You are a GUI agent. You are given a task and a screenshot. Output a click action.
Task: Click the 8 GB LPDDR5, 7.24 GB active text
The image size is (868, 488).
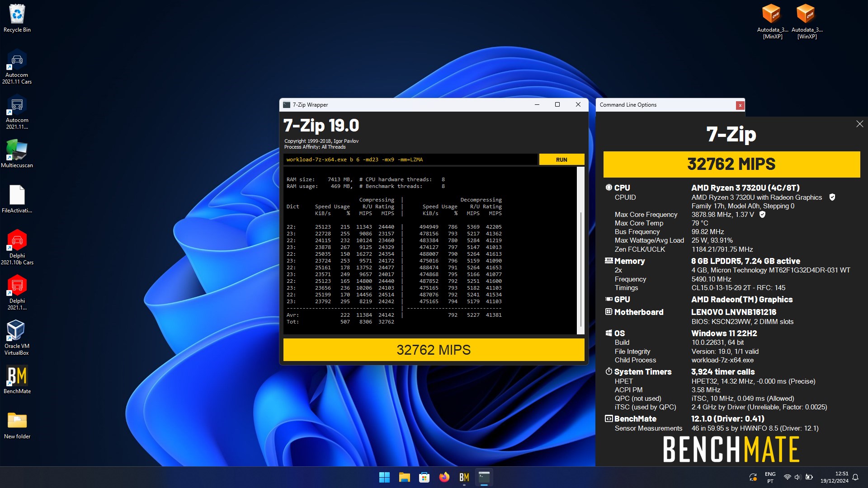tap(745, 261)
